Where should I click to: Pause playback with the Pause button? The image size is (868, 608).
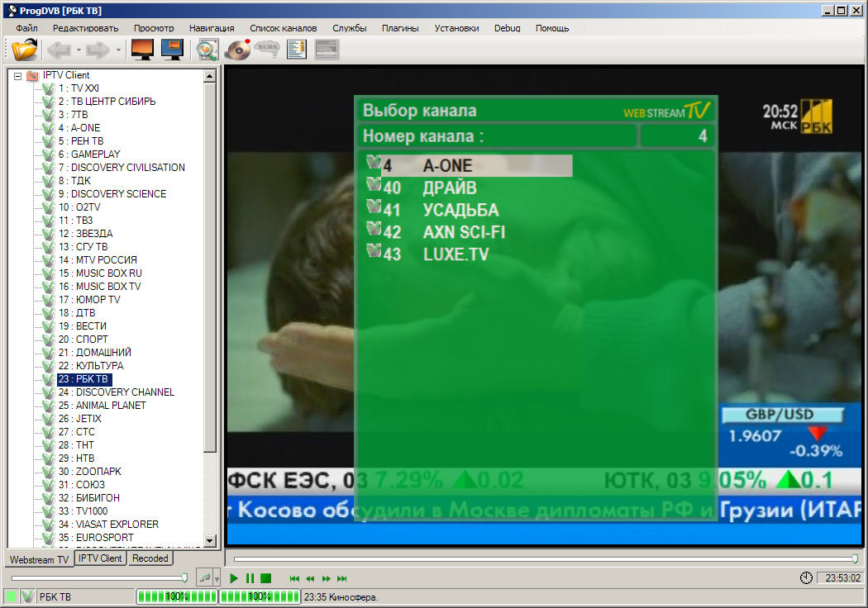(x=250, y=579)
